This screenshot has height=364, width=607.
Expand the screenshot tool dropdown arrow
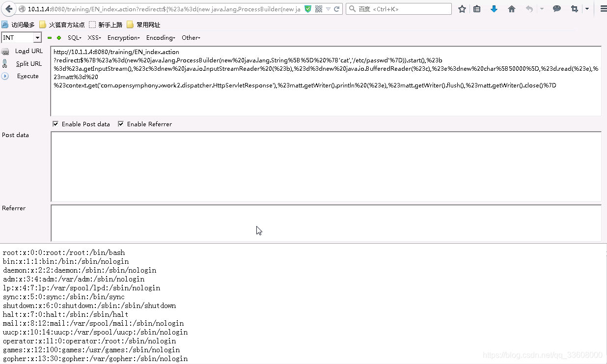(587, 9)
